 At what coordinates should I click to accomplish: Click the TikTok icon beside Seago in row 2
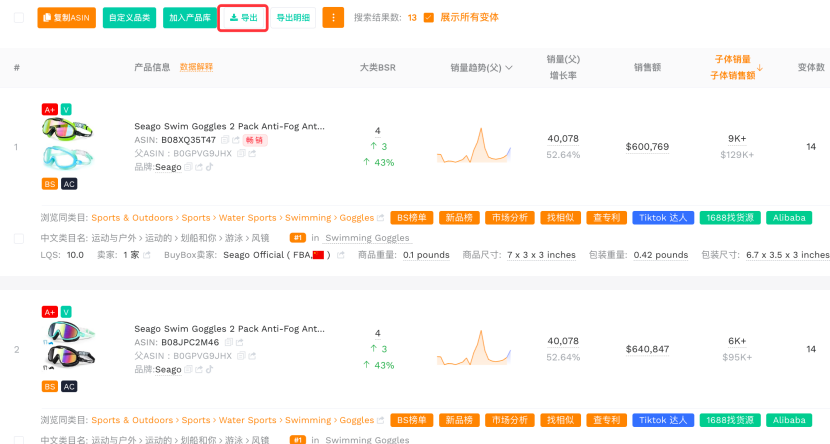(x=210, y=369)
